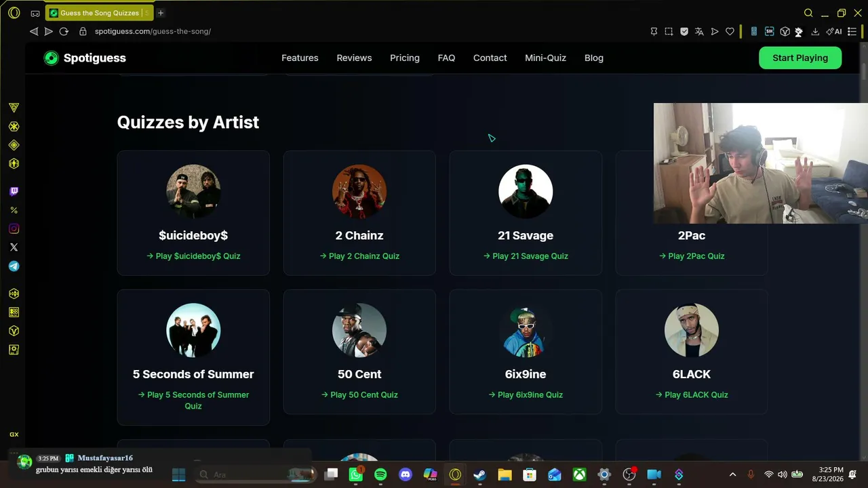Open the Xbox app from the taskbar

579,474
